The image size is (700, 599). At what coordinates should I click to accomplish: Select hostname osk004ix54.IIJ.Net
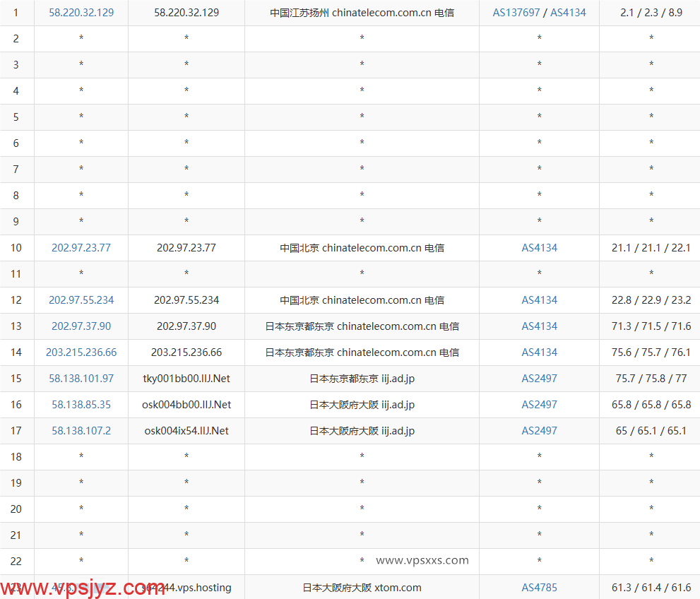click(186, 431)
